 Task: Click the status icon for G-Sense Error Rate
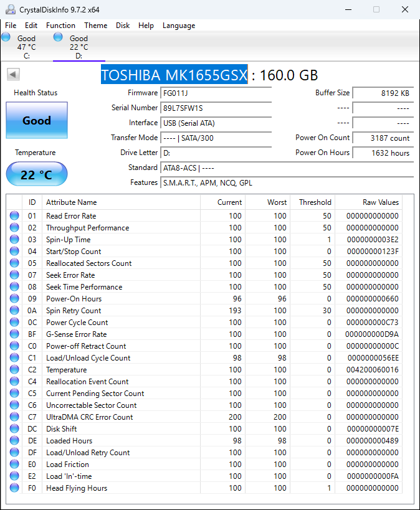pos(14,334)
